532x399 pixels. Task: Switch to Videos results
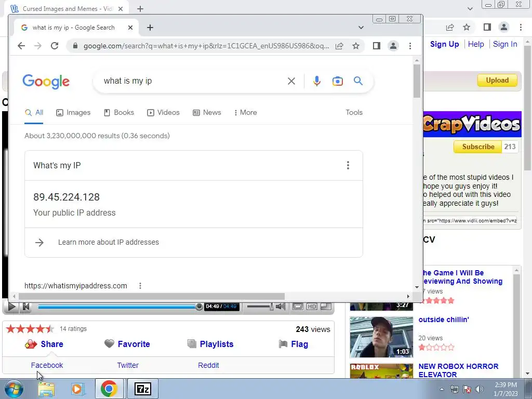click(x=163, y=112)
